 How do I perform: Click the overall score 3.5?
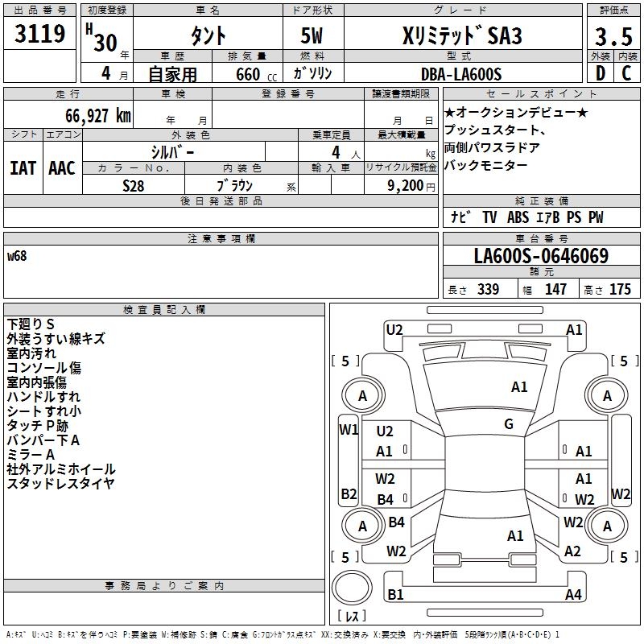(x=613, y=36)
